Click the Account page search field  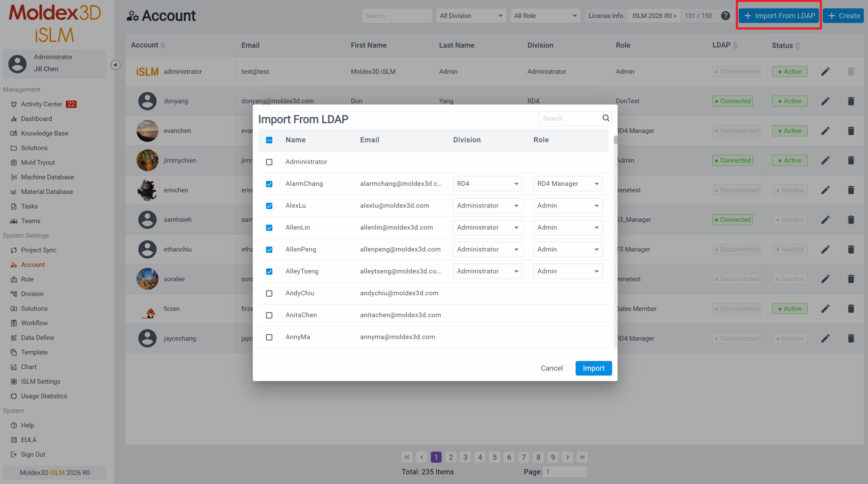(x=397, y=16)
